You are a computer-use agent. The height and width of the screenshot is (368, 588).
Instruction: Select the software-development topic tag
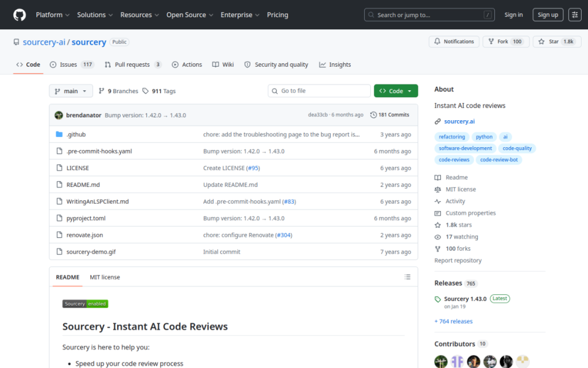point(465,148)
